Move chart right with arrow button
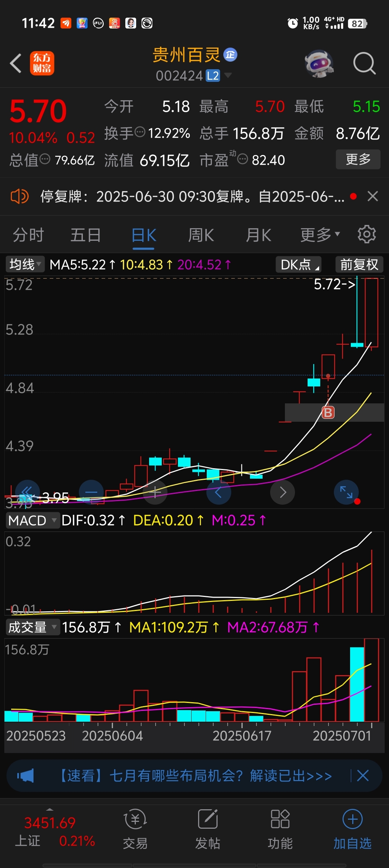 pyautogui.click(x=283, y=492)
